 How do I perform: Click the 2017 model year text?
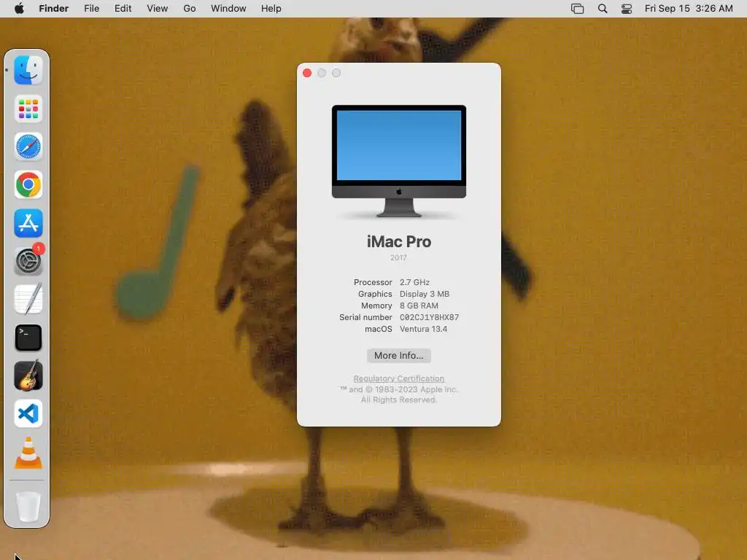[x=399, y=257]
